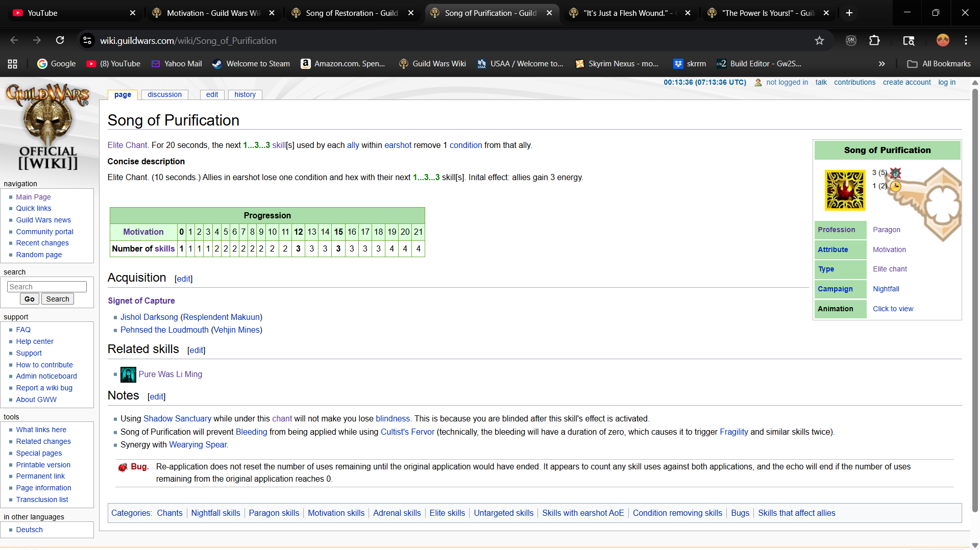This screenshot has height=550, width=980.
Task: Open the Nightfall campaign link in infobox
Action: (886, 289)
